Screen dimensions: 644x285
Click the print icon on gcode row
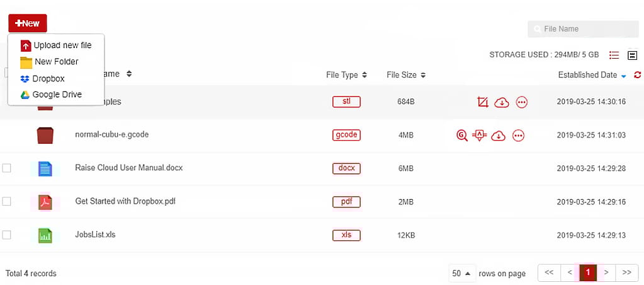pyautogui.click(x=479, y=135)
